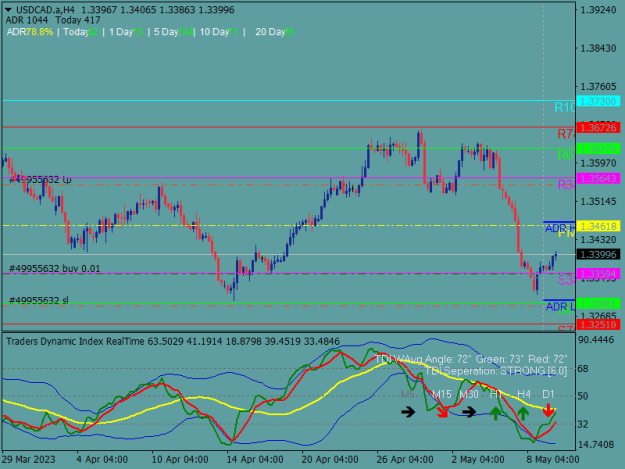The width and height of the screenshot is (625, 469).
Task: Click the blue ADR L marker label
Action: tap(560, 306)
